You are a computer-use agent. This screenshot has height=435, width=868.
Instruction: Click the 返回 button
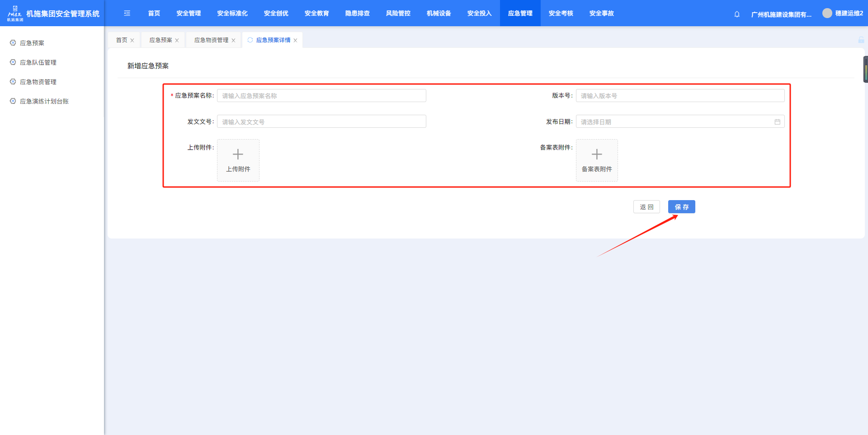(646, 207)
